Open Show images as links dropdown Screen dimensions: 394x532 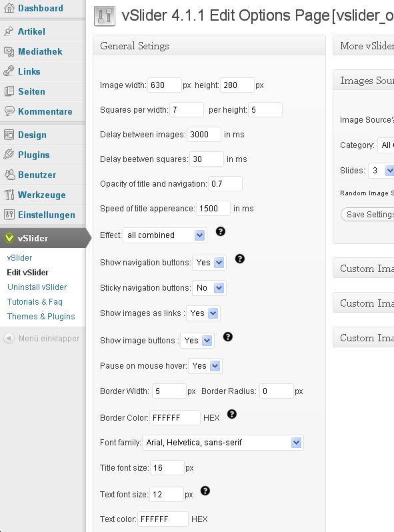[203, 313]
